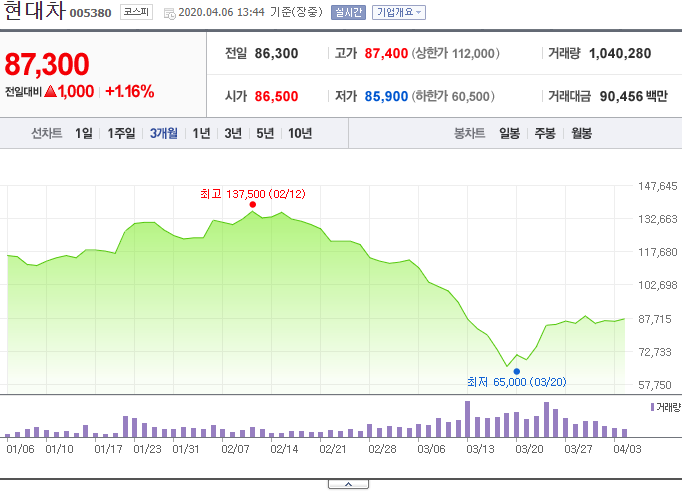This screenshot has width=682, height=492.
Task: Switch to the 일봉 candlestick chart
Action: click(509, 133)
